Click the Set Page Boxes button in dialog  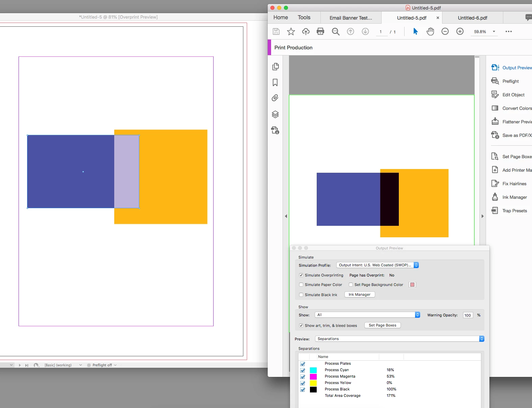pos(383,325)
